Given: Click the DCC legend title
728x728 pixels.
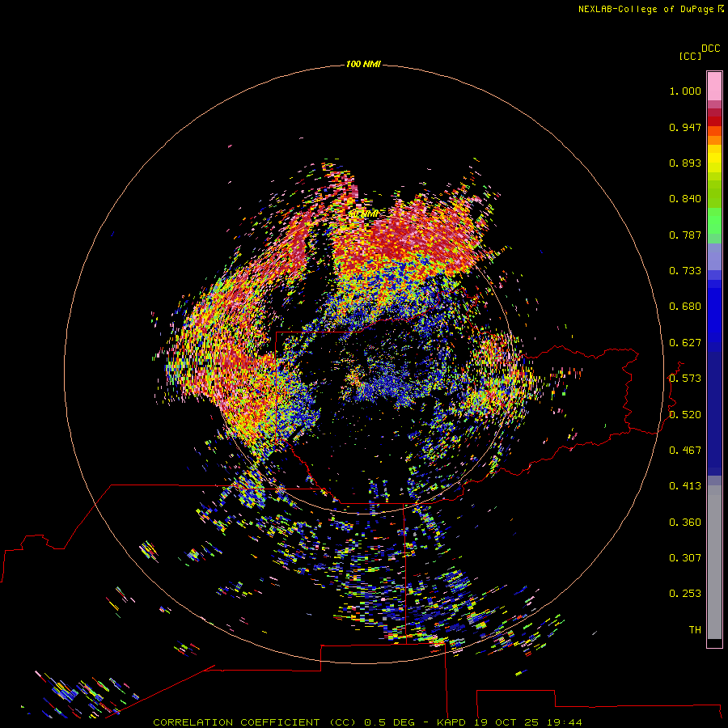Looking at the screenshot, I should pos(711,49).
